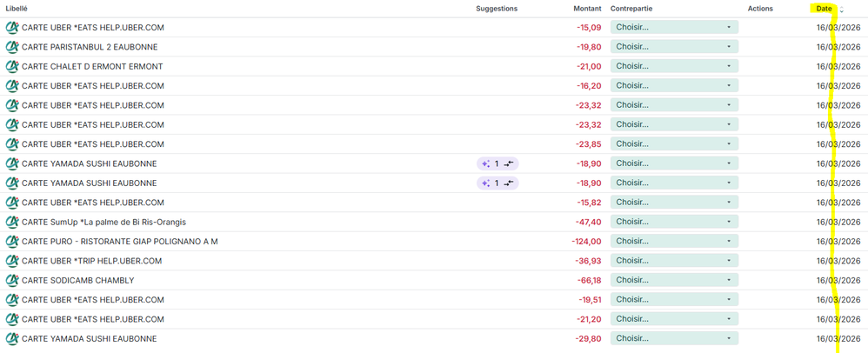
Task: Click the bank icon beside CARTE SODICAMB CHAMBLY
Action: [x=12, y=280]
